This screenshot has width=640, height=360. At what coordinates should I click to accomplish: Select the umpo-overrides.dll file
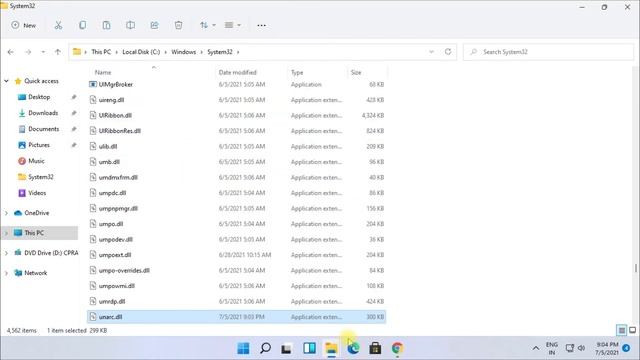237,271
